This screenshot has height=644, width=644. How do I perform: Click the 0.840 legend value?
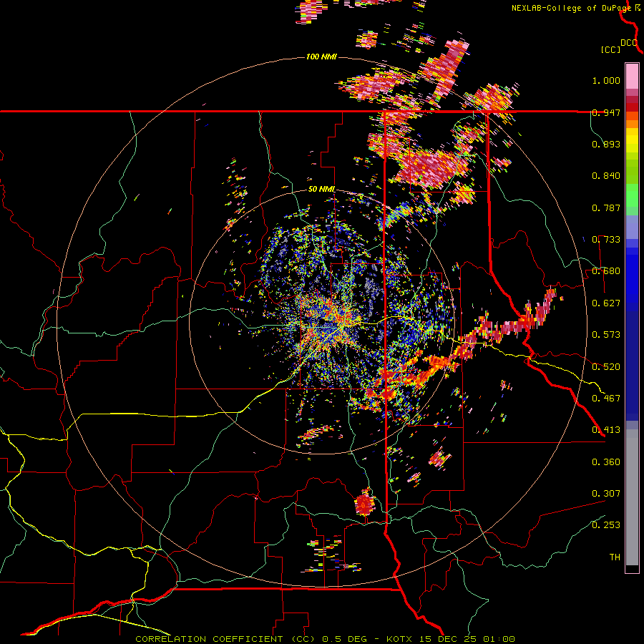606,176
